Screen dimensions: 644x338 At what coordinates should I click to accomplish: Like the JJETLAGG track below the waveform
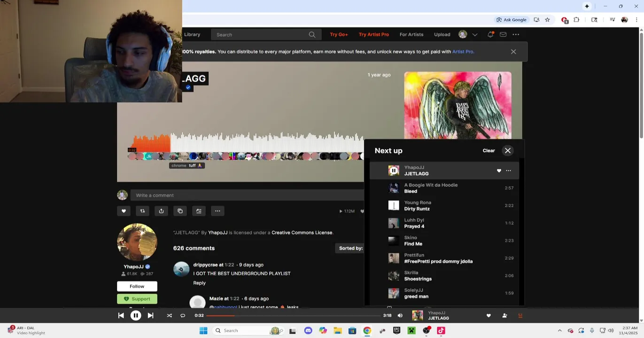124,211
